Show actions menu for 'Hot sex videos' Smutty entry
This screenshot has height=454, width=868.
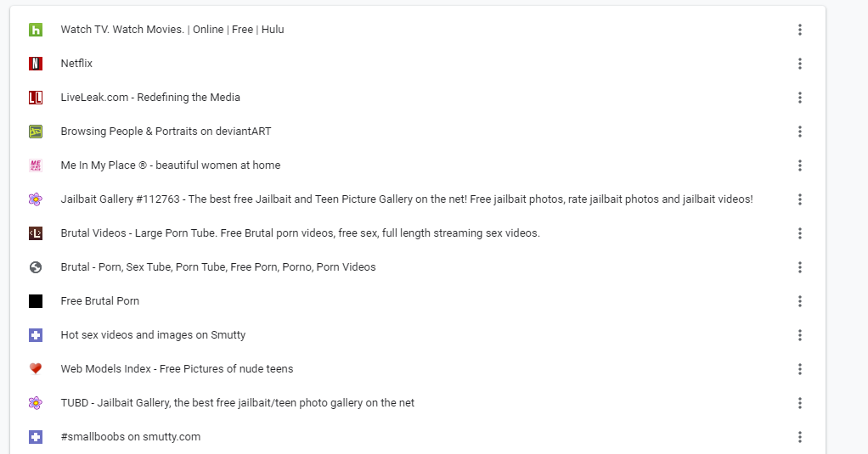pos(799,335)
